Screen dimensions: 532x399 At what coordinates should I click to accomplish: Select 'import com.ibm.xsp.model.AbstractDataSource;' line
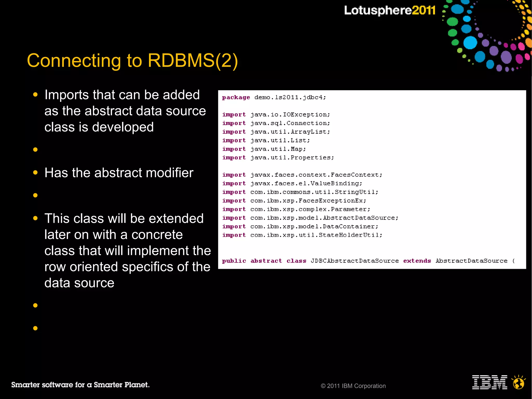[310, 218]
